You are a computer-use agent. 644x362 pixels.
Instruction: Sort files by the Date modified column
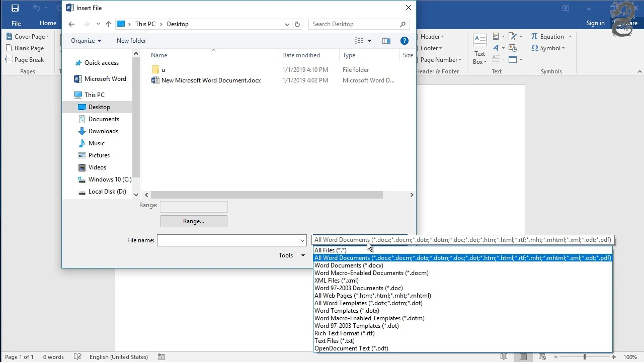coord(301,55)
